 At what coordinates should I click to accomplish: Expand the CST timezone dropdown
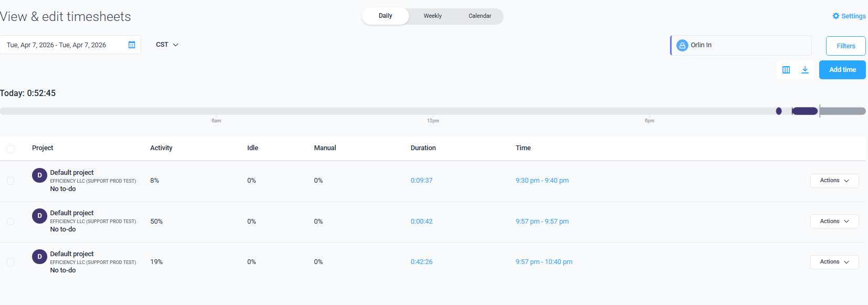coord(167,45)
